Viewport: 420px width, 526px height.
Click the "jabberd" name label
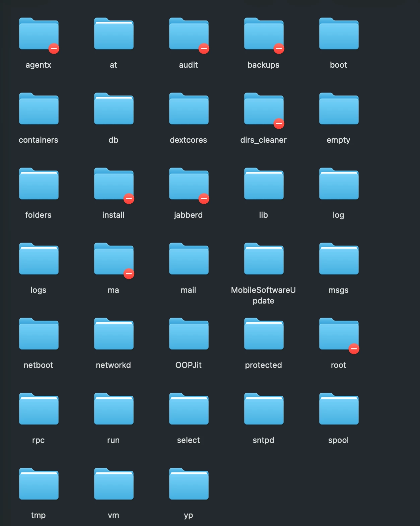(189, 215)
